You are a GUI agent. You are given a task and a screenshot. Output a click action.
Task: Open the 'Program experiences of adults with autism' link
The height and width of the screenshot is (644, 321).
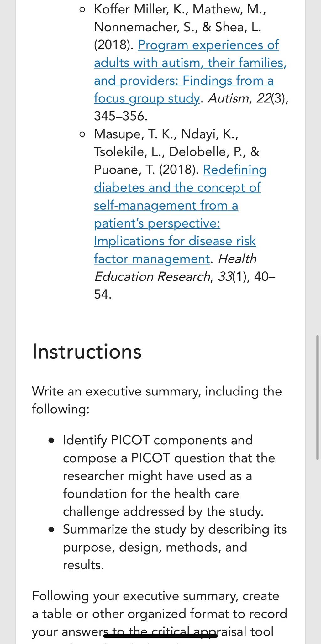[x=190, y=71]
